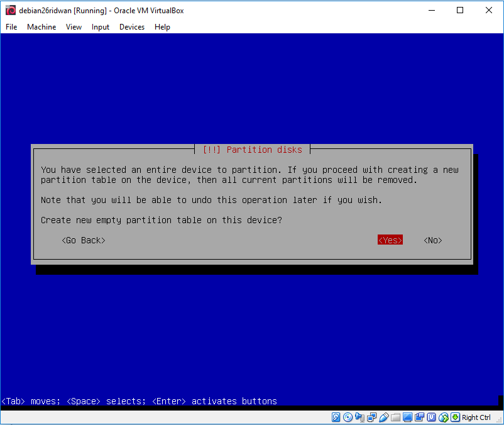Open the Help menu

click(x=162, y=27)
